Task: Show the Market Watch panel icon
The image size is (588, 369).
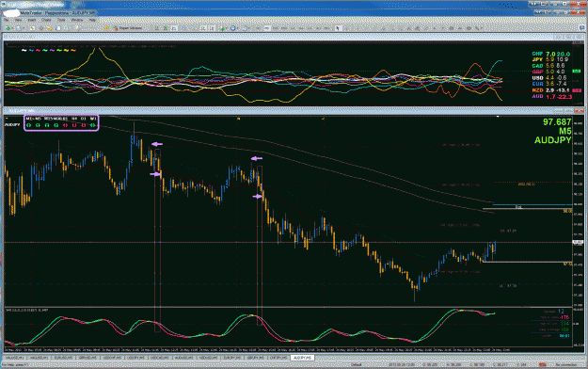Action: click(32, 28)
